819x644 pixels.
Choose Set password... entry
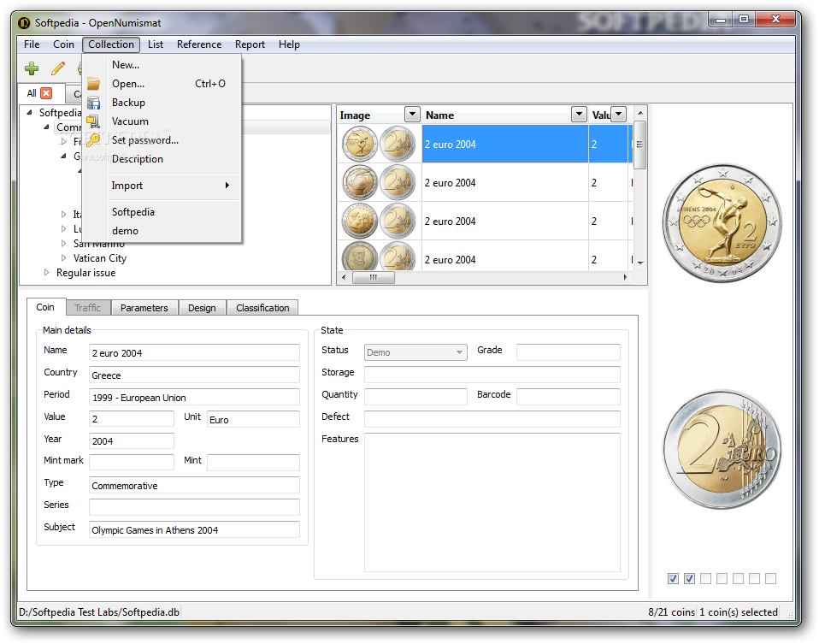coord(162,140)
